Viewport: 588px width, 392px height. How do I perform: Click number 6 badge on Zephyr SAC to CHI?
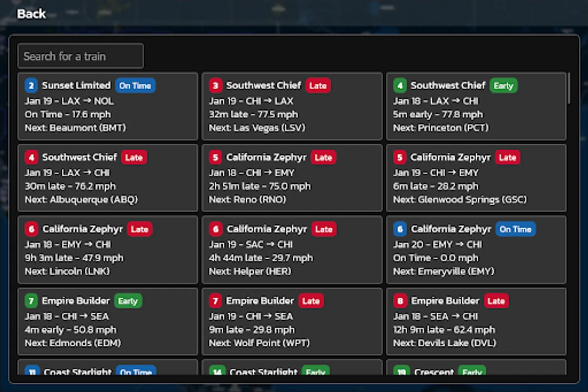pyautogui.click(x=215, y=230)
